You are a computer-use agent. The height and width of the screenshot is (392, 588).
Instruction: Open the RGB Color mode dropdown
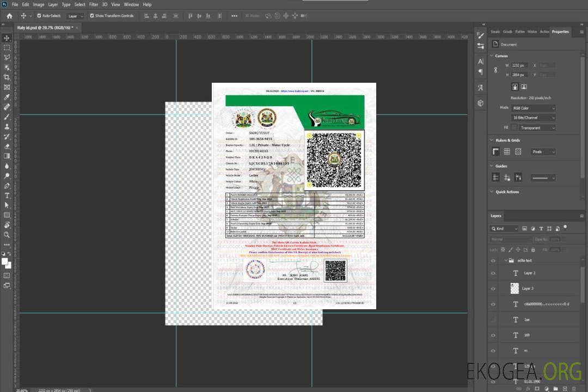click(534, 108)
